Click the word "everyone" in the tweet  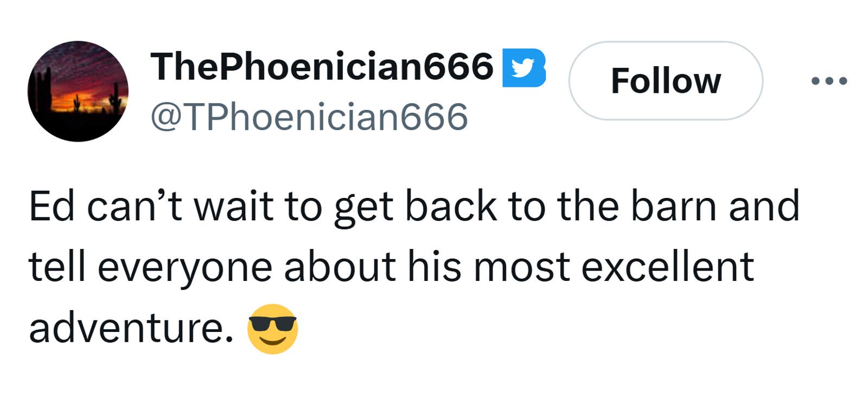[184, 268]
